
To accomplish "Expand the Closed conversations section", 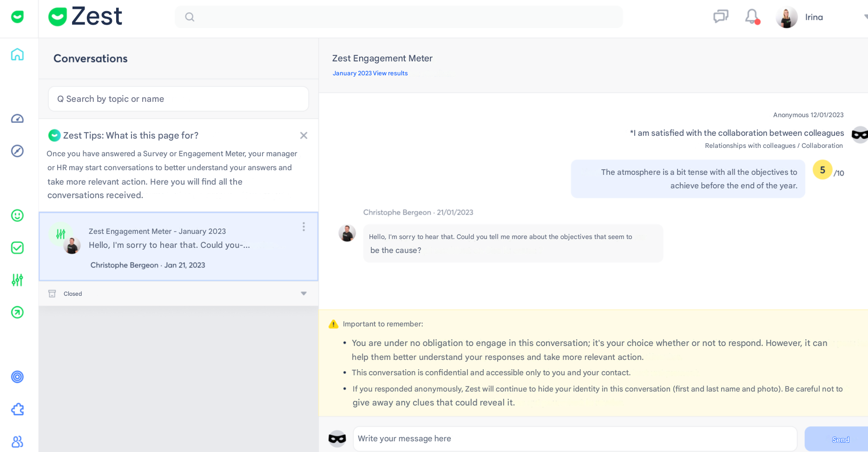I will pyautogui.click(x=303, y=293).
